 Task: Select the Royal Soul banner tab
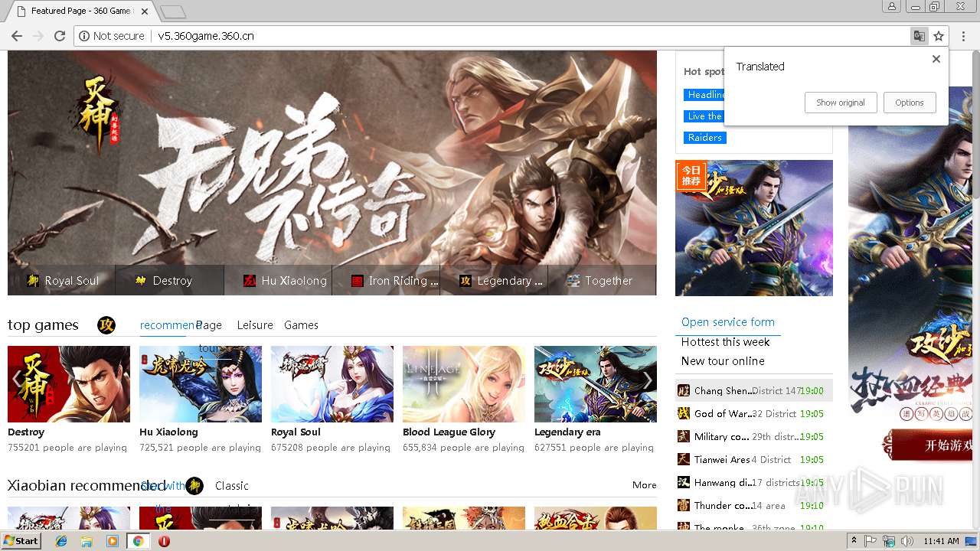62,280
